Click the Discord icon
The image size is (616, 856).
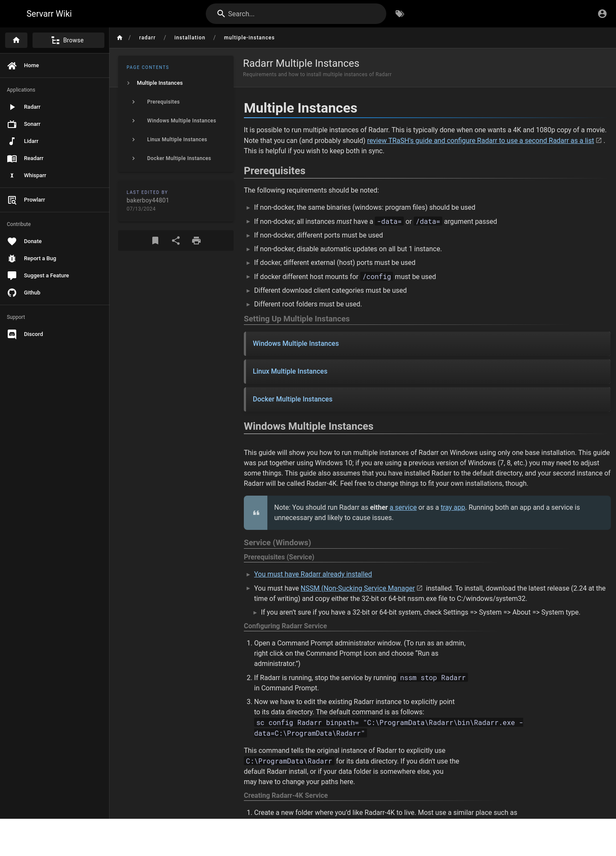click(x=12, y=334)
